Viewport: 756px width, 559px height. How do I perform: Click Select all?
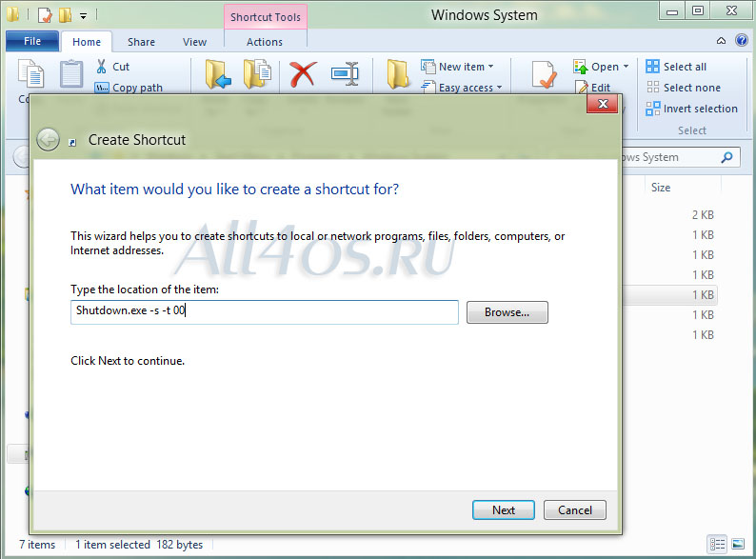point(676,67)
